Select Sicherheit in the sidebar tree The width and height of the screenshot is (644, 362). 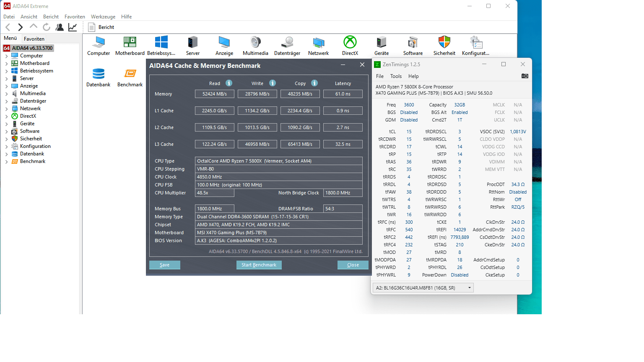31,139
